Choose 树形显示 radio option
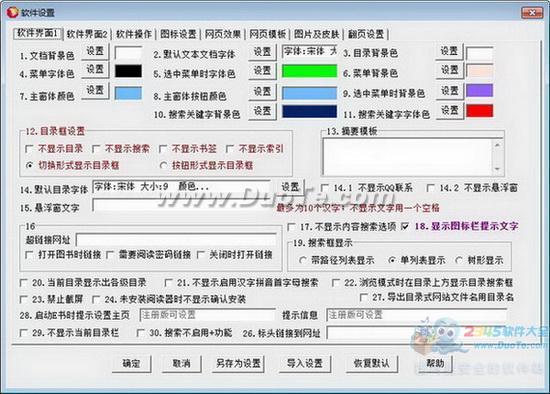The height and width of the screenshot is (394, 550). click(458, 260)
